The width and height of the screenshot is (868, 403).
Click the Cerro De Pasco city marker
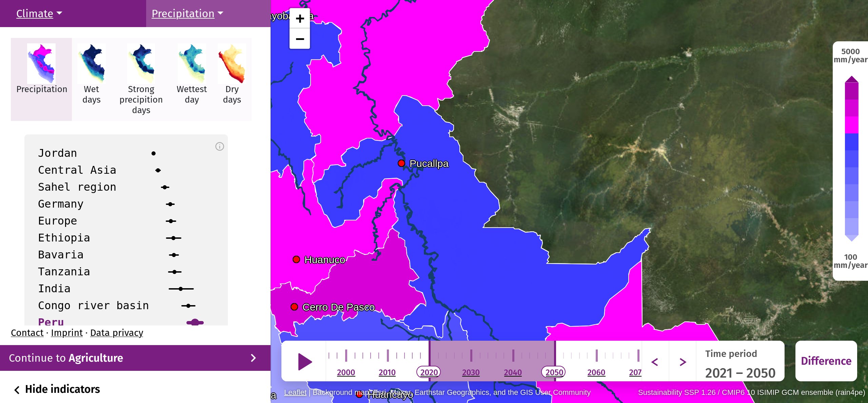(294, 307)
